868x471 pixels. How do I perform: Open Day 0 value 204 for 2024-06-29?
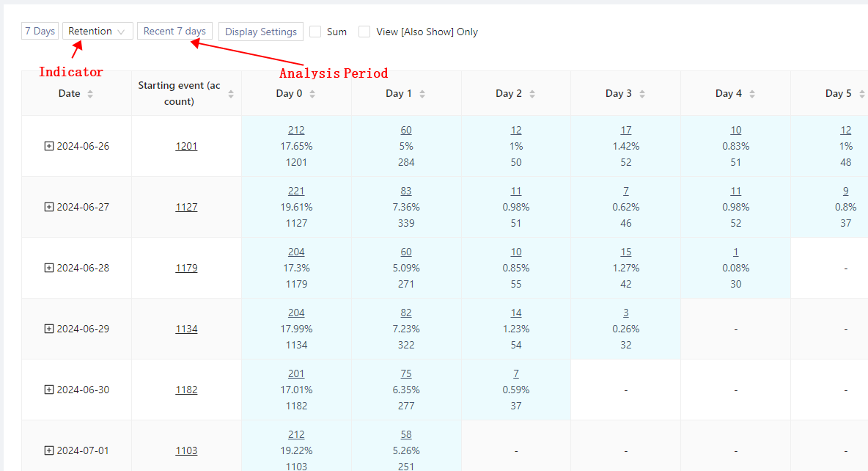pyautogui.click(x=296, y=313)
